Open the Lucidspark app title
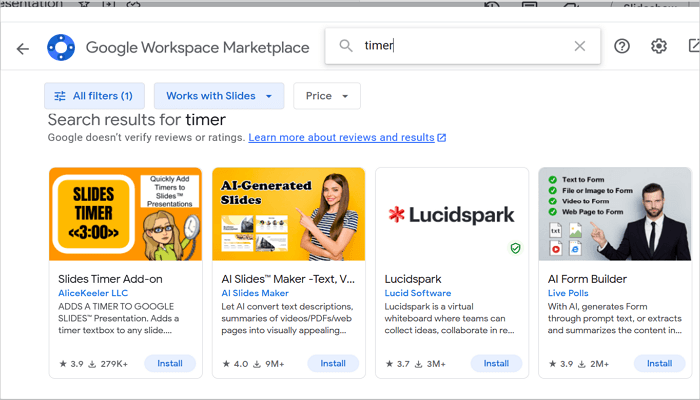Viewport: 700px width, 400px height. tap(413, 279)
